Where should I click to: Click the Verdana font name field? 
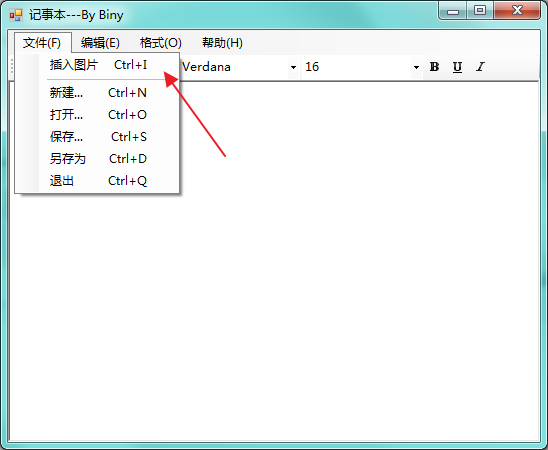pyautogui.click(x=234, y=67)
